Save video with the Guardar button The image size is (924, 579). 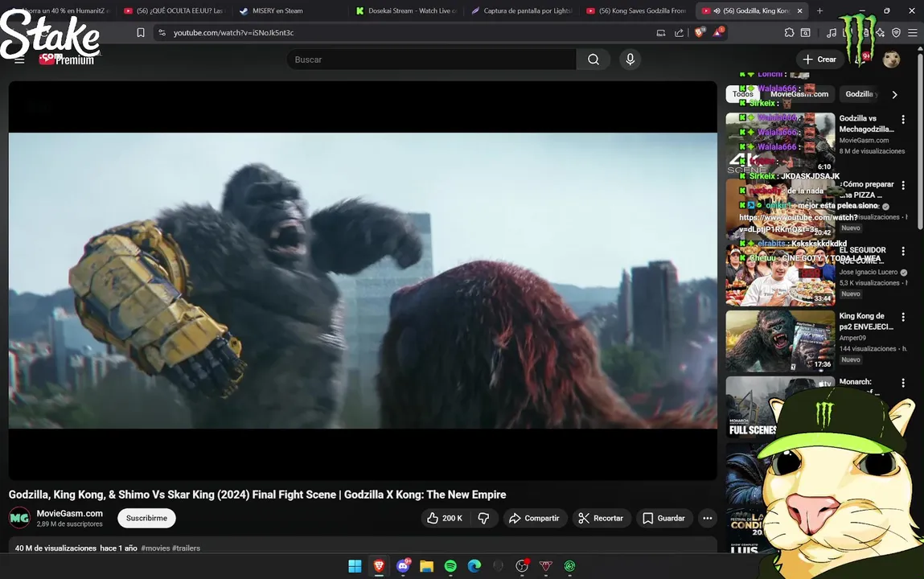pyautogui.click(x=664, y=519)
